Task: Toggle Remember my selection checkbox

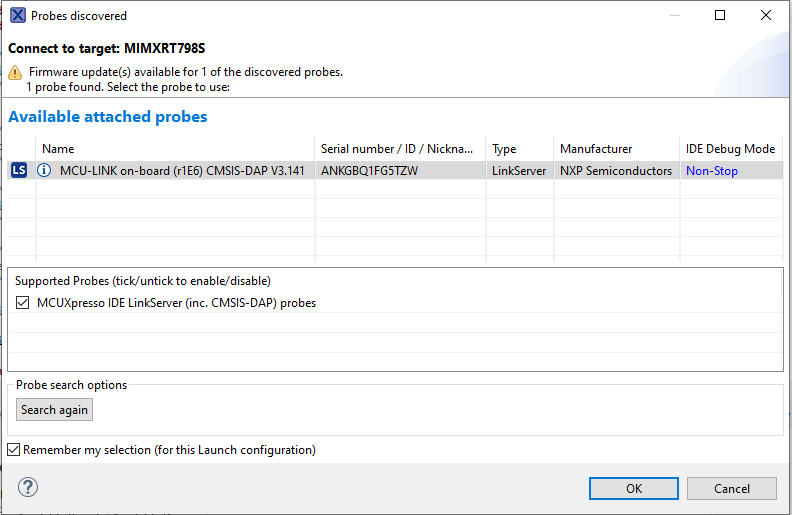Action: click(14, 450)
